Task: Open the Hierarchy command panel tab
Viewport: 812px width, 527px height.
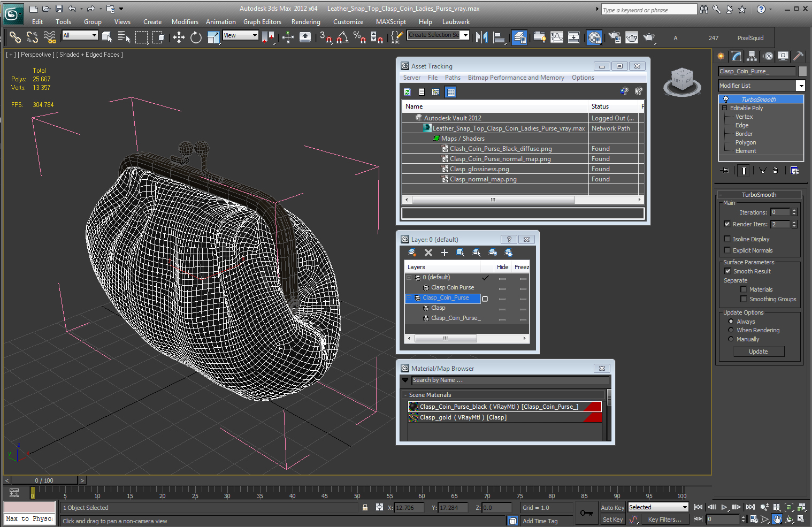Action: click(x=752, y=56)
